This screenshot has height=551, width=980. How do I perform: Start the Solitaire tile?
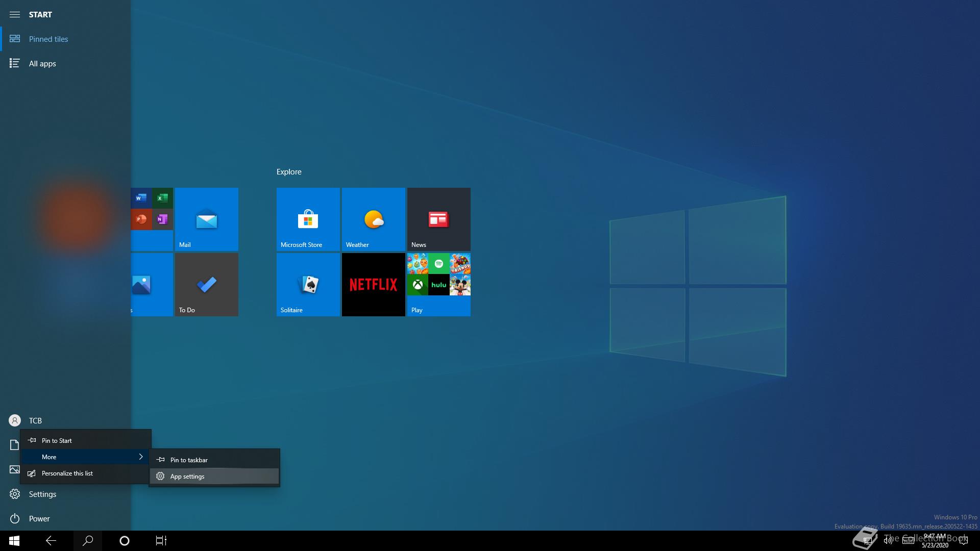[308, 285]
